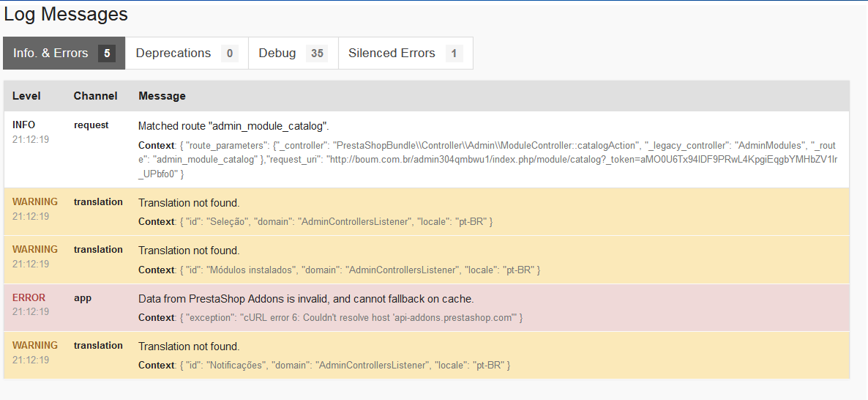Screen dimensions: 868x400
Task: Click the Log Messages heading
Action: [66, 14]
